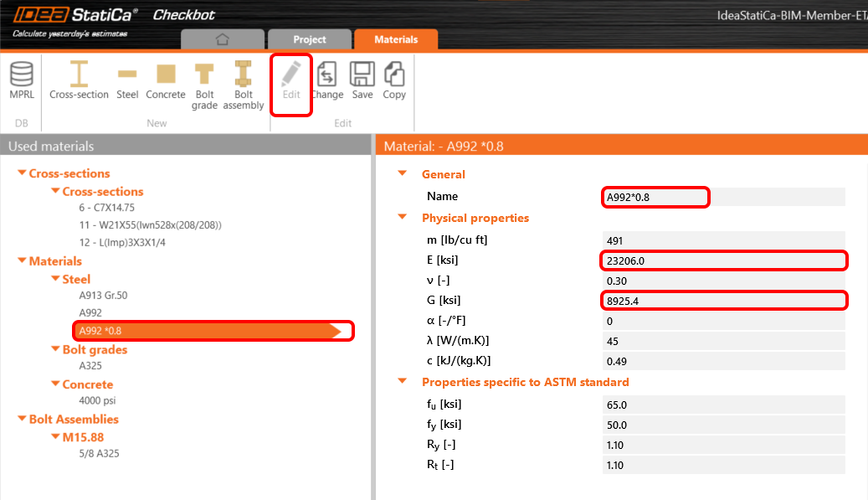The image size is (868, 500).
Task: Collapse the Bolt grades subgroup
Action: click(x=55, y=349)
